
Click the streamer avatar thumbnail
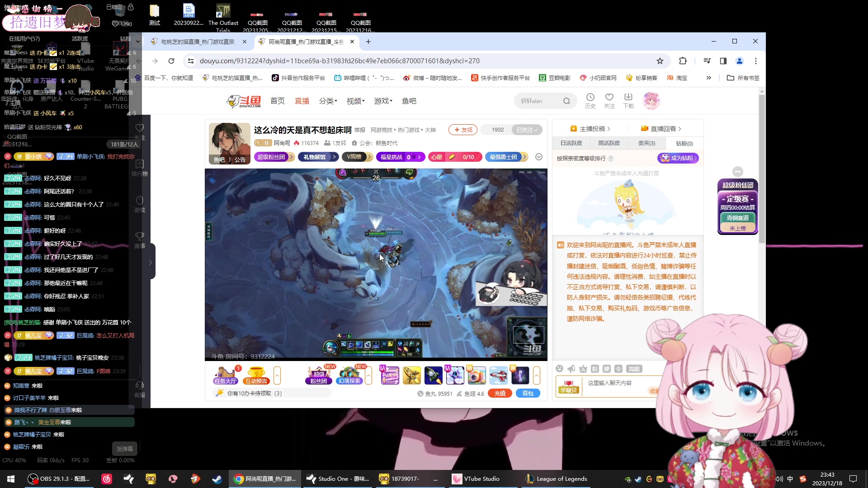(x=229, y=143)
